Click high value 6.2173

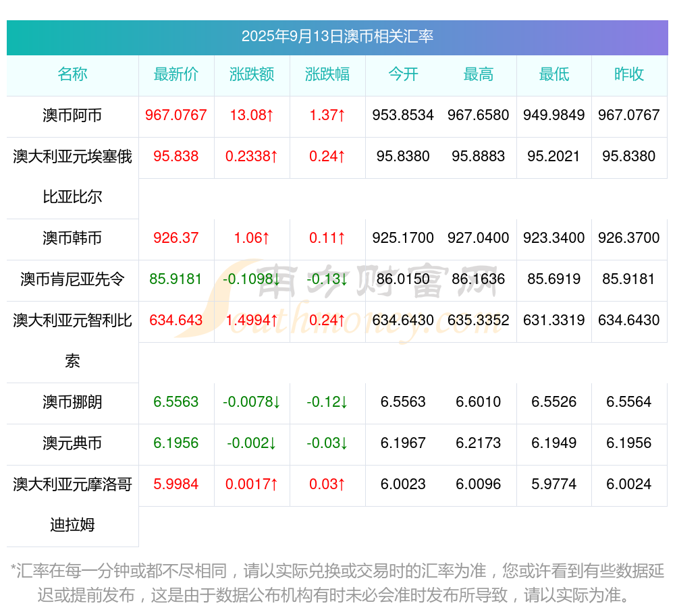coord(479,443)
